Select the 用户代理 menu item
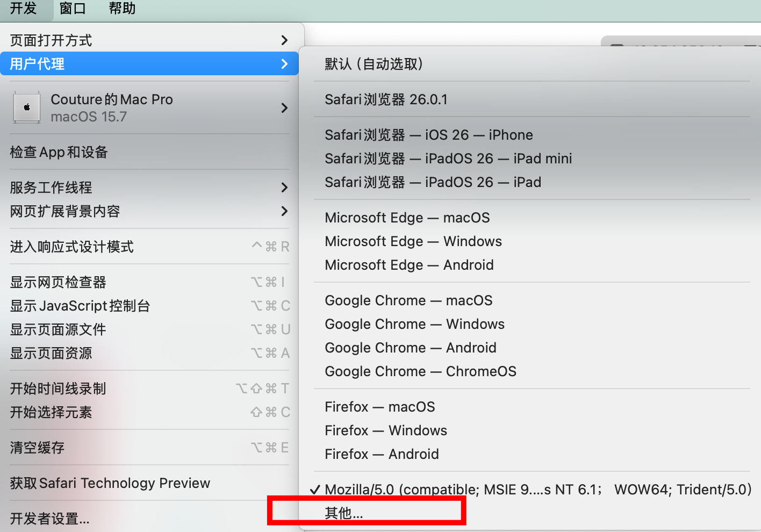The image size is (761, 532). click(149, 64)
